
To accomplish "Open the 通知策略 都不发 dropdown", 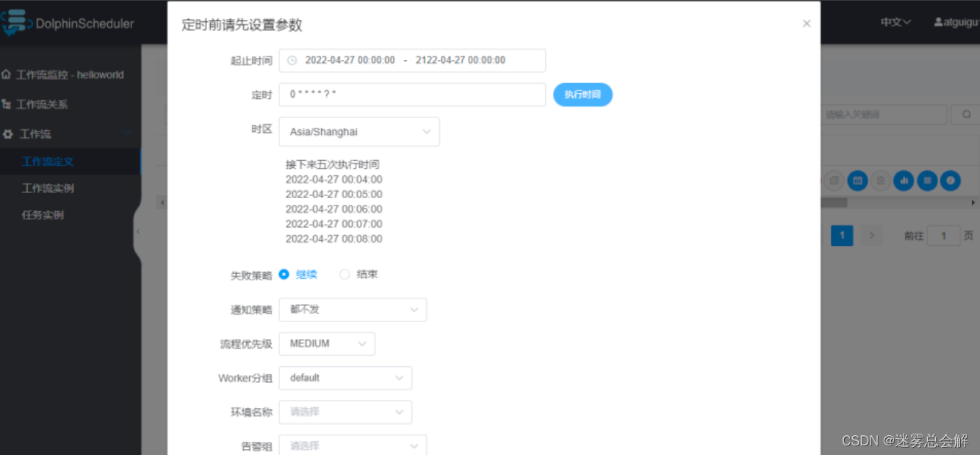I will pyautogui.click(x=353, y=310).
